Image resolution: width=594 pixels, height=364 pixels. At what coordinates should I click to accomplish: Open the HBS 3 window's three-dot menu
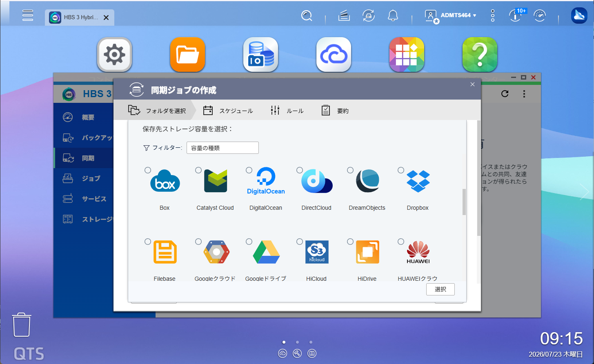[x=524, y=94]
